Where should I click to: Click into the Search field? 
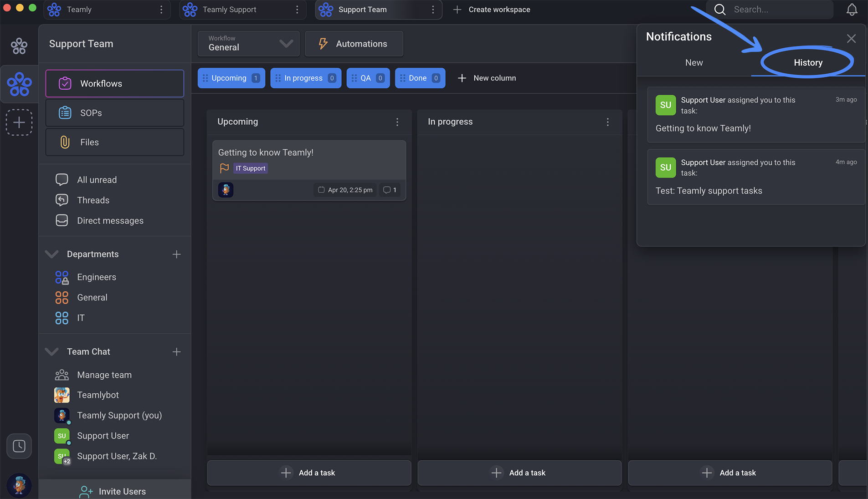[x=770, y=10]
